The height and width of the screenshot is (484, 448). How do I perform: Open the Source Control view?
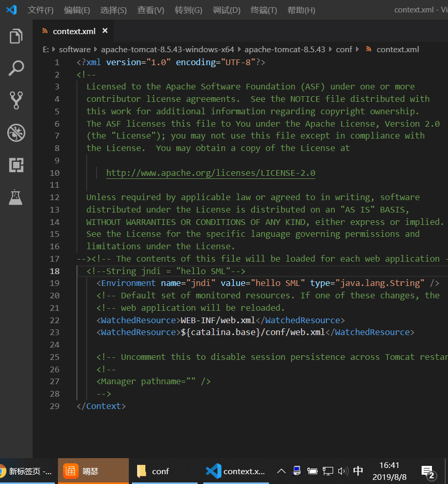pyautogui.click(x=16, y=100)
